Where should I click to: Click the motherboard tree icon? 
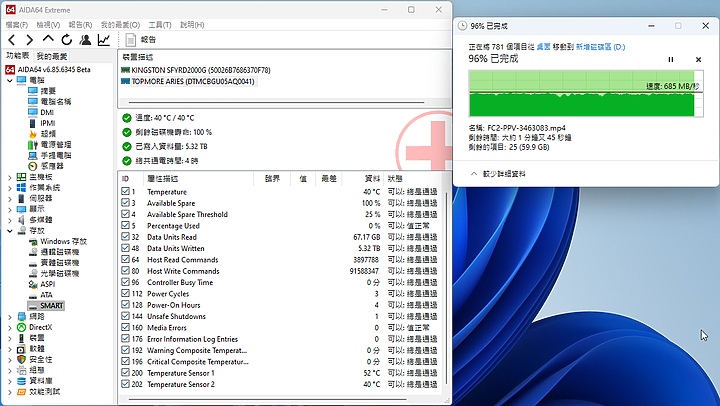point(21,177)
